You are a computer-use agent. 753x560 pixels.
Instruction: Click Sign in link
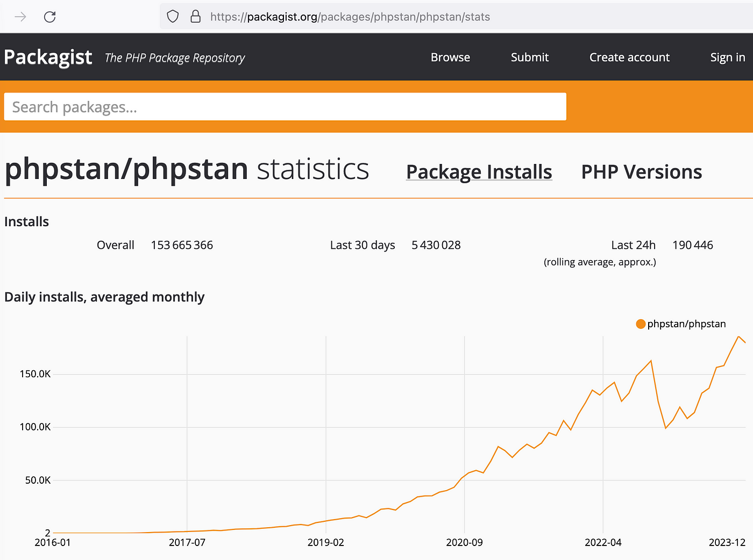click(728, 57)
